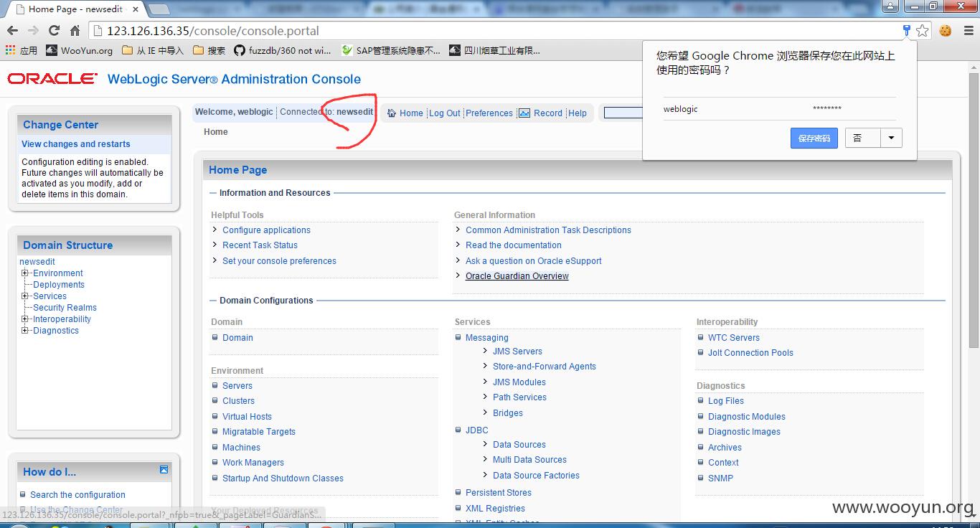
Task: Click 否 button in password prompt
Action: 862,138
